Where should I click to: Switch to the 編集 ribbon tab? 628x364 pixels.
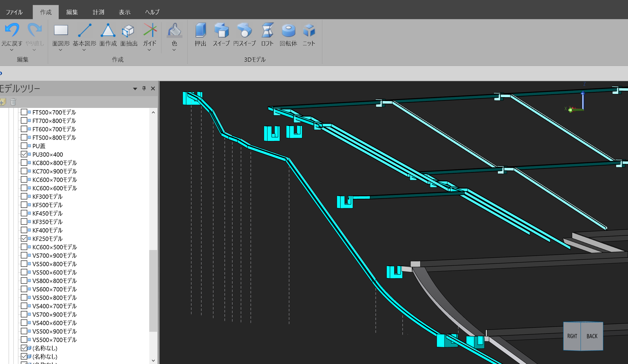[72, 12]
